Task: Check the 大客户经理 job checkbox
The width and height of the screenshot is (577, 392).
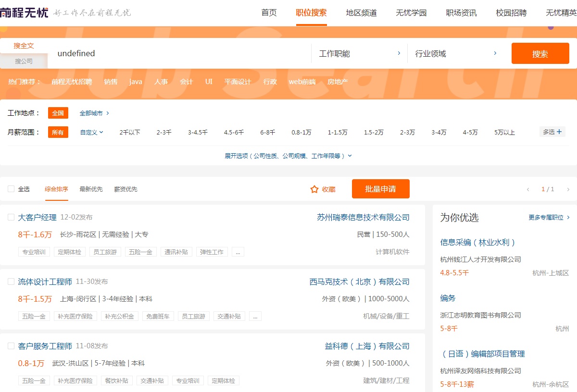Action: [x=11, y=217]
